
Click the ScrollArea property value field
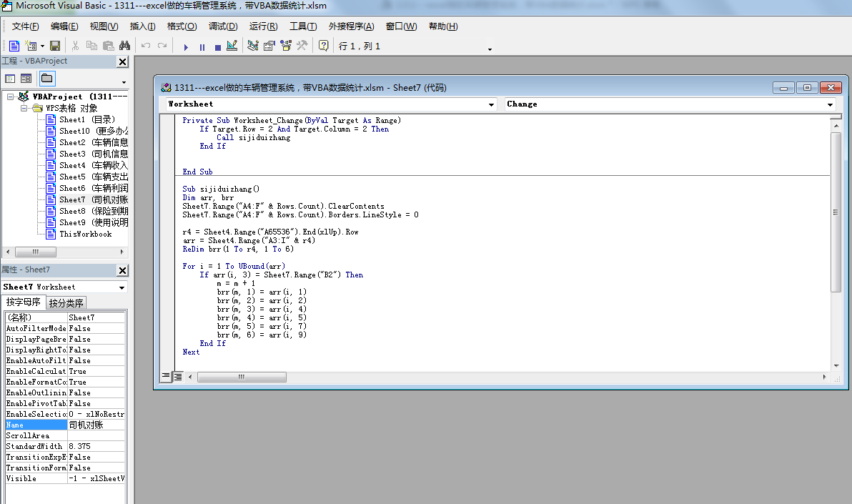point(96,435)
